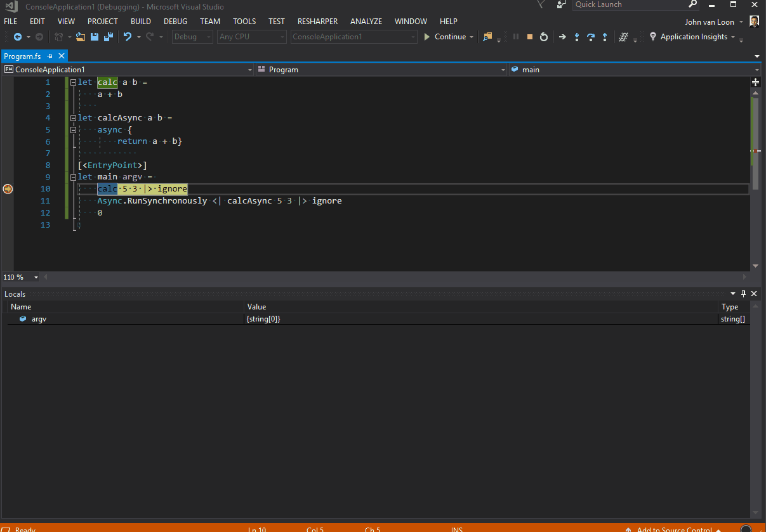Click the Step Into debug icon
The width and height of the screenshot is (766, 532).
[576, 37]
